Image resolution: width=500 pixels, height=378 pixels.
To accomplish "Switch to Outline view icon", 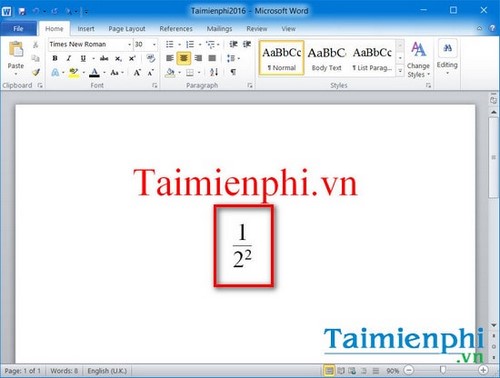I will 364,370.
